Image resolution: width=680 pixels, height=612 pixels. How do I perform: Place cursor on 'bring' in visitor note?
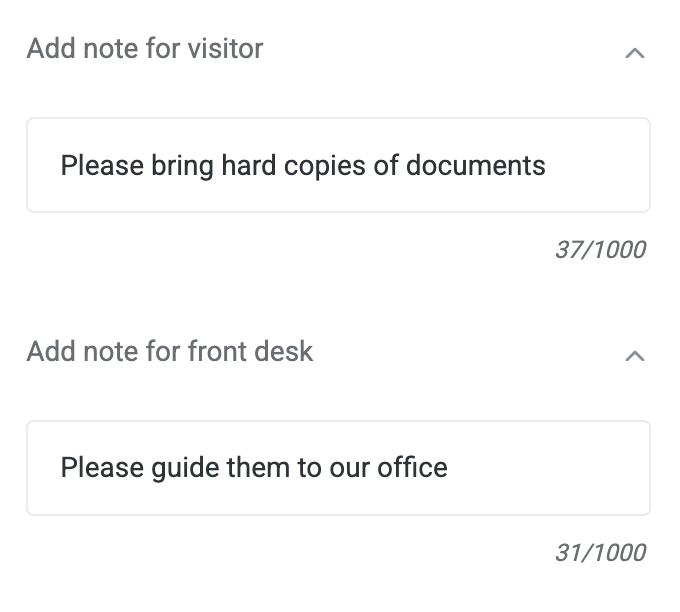[182, 165]
